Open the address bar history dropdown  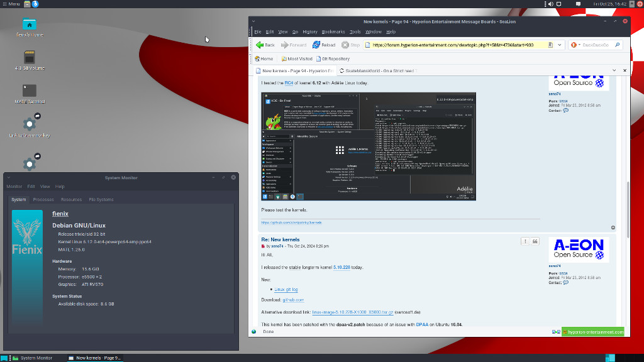coord(559,45)
